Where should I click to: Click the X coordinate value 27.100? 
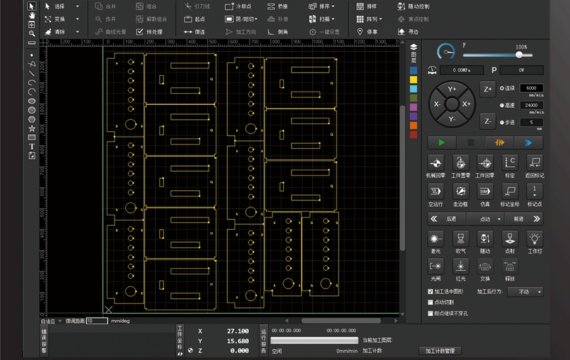[238, 331]
